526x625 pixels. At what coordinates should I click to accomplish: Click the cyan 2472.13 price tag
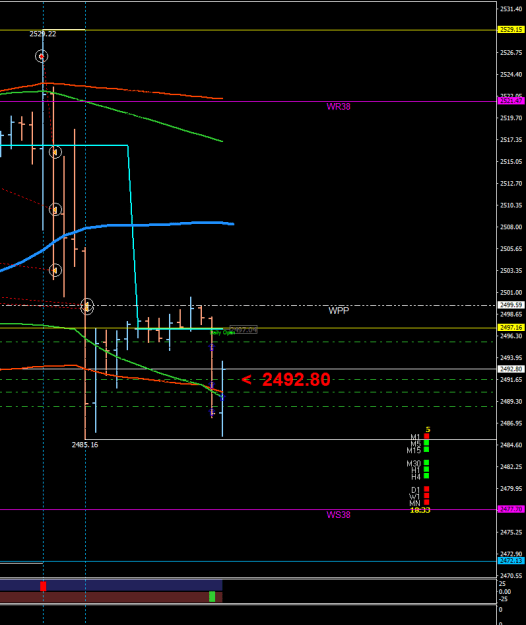point(511,561)
